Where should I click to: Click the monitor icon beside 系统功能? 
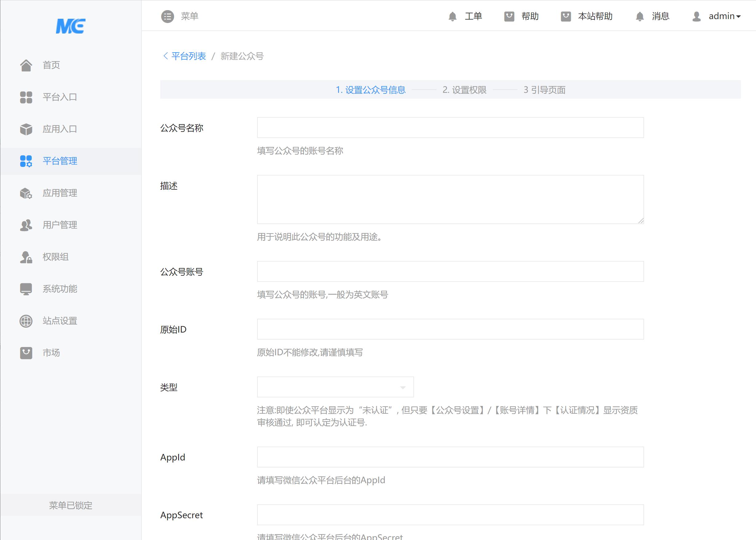tap(26, 289)
